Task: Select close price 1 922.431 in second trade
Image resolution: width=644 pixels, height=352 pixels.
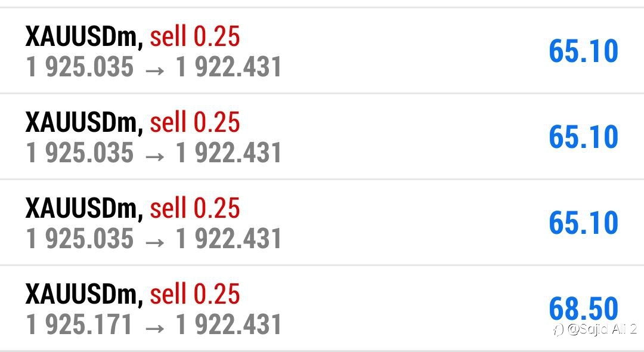Action: point(228,153)
